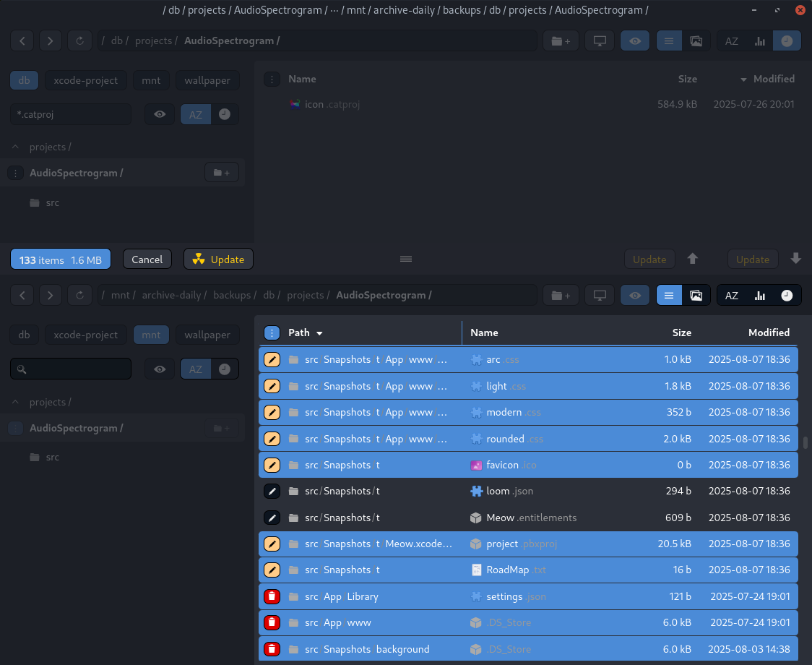Select the db tab in the upper sidebar

pos(25,80)
